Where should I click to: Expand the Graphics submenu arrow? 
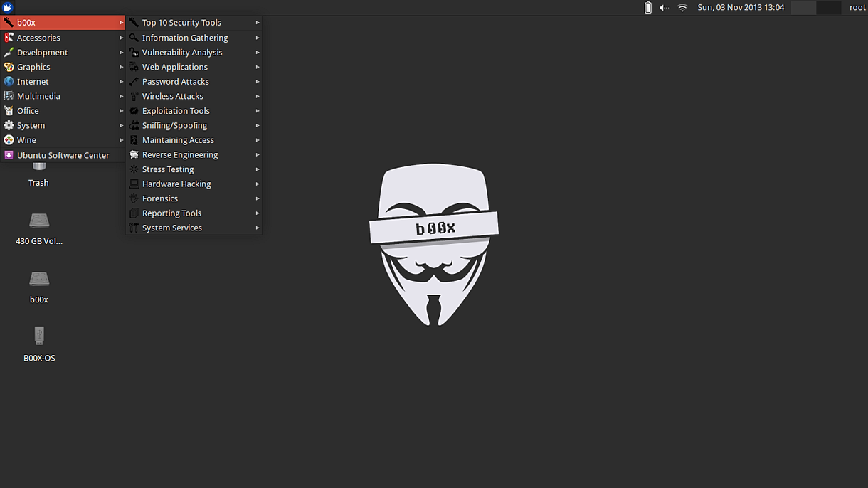coord(122,67)
